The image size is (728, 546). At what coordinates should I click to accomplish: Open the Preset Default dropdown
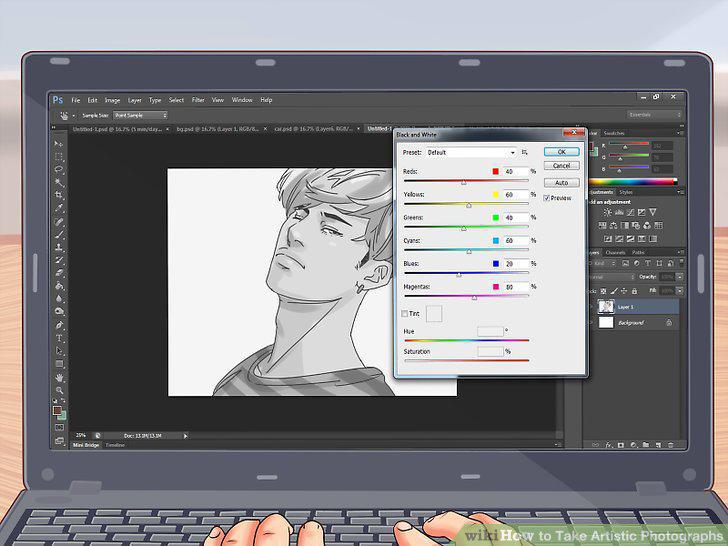(471, 152)
